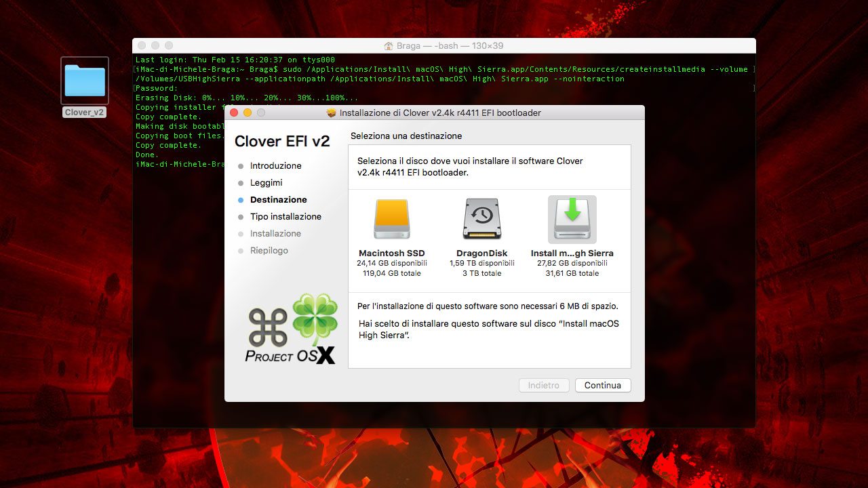Click the package icon in installer title
The width and height of the screenshot is (868, 488).
pyautogui.click(x=331, y=113)
